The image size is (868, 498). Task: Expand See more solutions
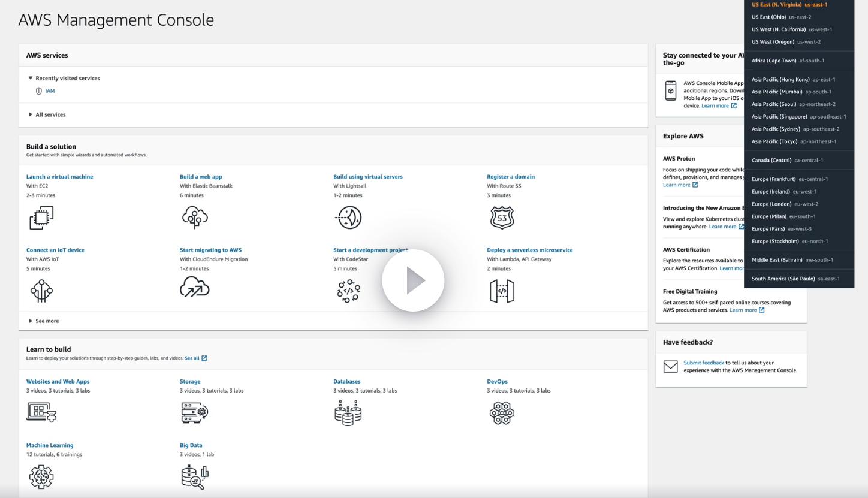click(31, 321)
